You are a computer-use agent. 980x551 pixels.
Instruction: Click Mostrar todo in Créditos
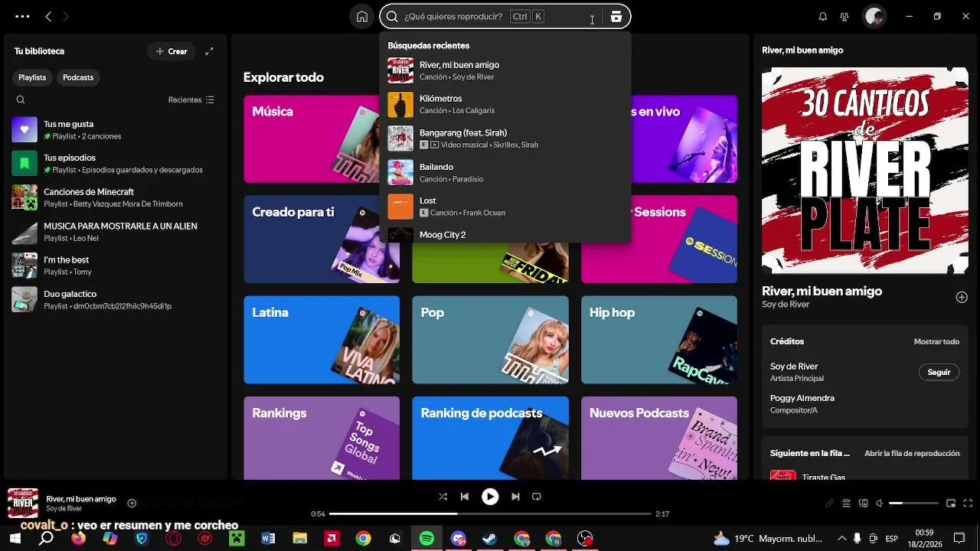pos(936,341)
